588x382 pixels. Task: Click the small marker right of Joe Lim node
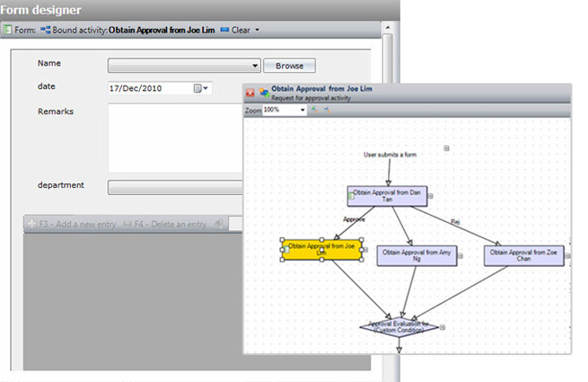tap(365, 249)
